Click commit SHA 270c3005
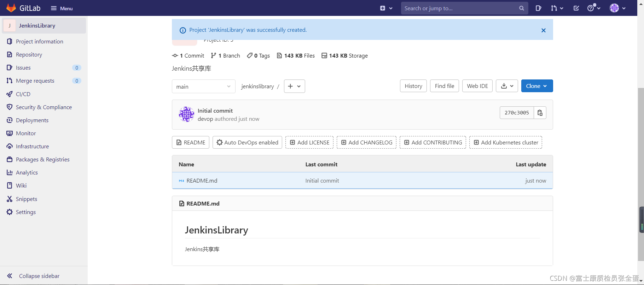644x285 pixels. pyautogui.click(x=517, y=113)
